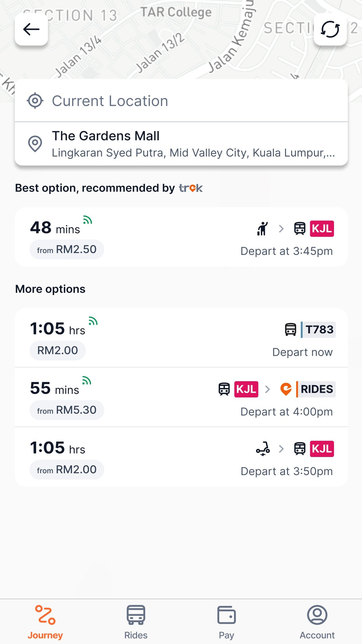Change The Gardens Mall destination field
This screenshot has width=362, height=644.
coord(181,144)
